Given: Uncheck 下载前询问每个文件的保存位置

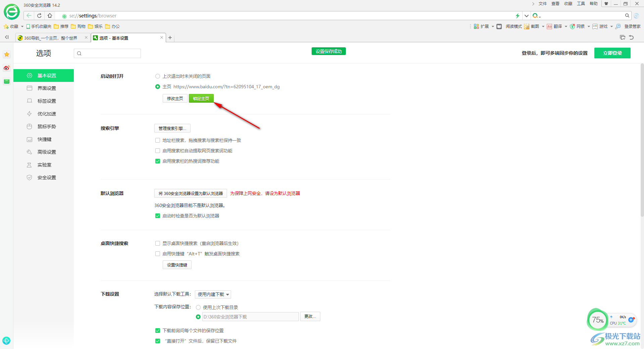Looking at the screenshot, I should point(157,331).
